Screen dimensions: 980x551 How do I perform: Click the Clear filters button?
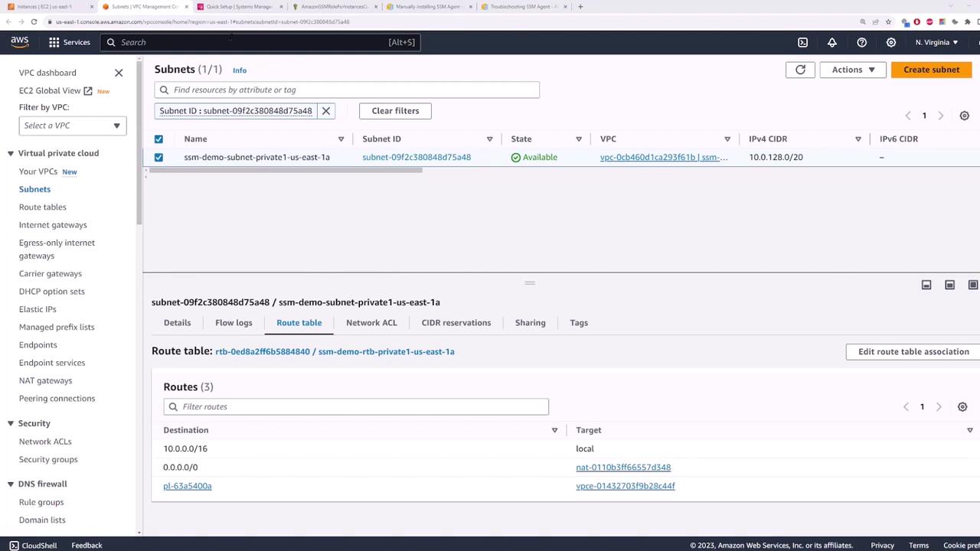tap(395, 111)
